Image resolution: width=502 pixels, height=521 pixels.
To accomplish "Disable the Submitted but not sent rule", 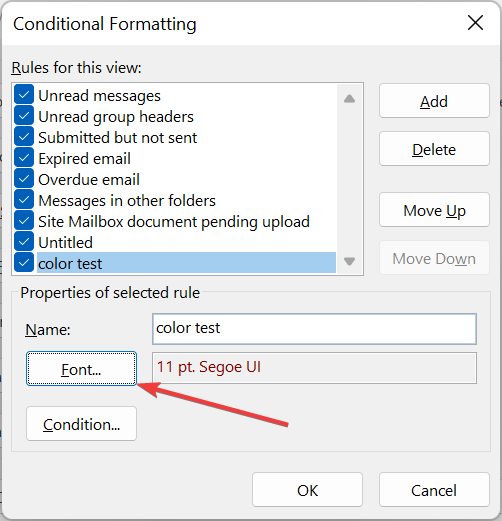I will [24, 137].
